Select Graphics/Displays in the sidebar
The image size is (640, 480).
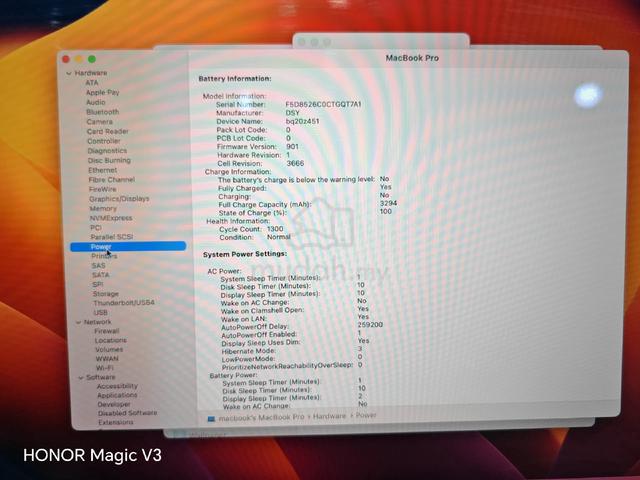coord(120,199)
